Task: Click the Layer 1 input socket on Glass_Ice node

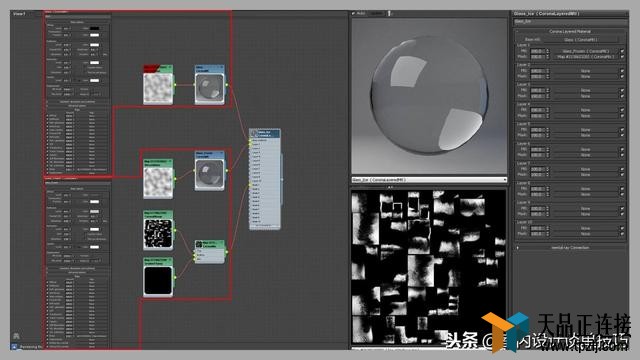Action: pos(251,144)
